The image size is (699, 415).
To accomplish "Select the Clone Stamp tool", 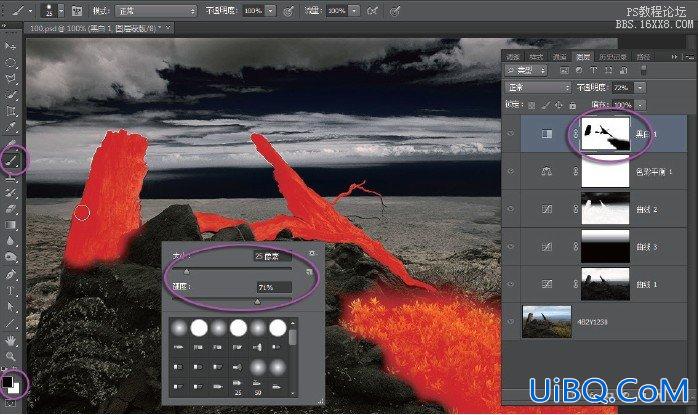I will (x=10, y=177).
